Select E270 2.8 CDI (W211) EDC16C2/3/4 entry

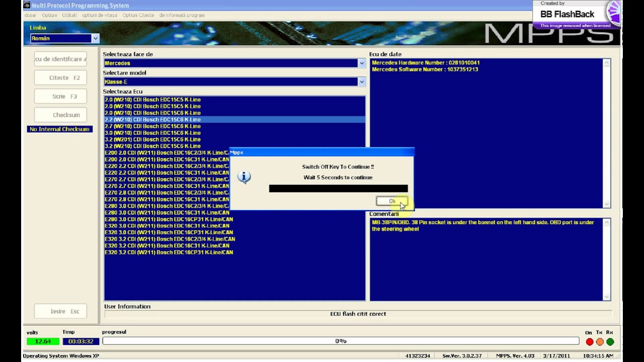coord(167,193)
